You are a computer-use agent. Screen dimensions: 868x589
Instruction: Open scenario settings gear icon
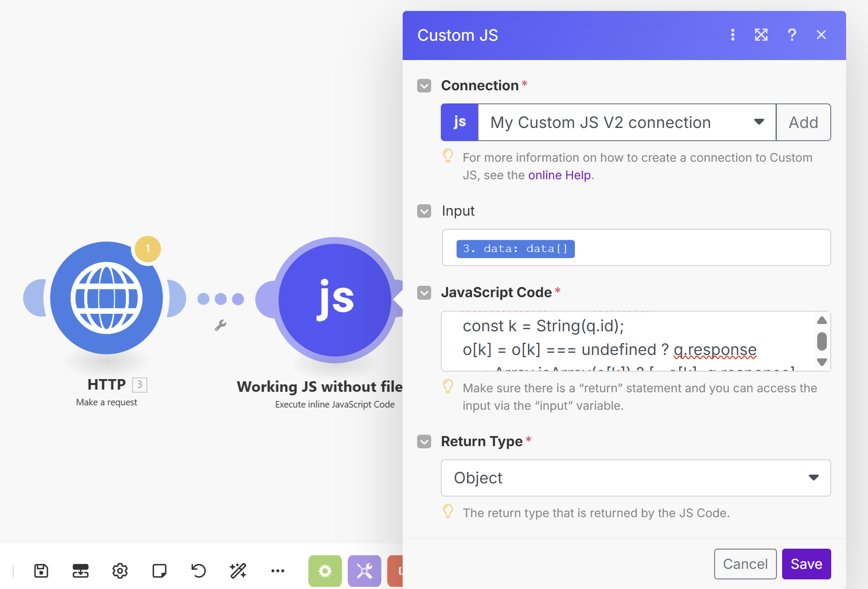pos(120,571)
